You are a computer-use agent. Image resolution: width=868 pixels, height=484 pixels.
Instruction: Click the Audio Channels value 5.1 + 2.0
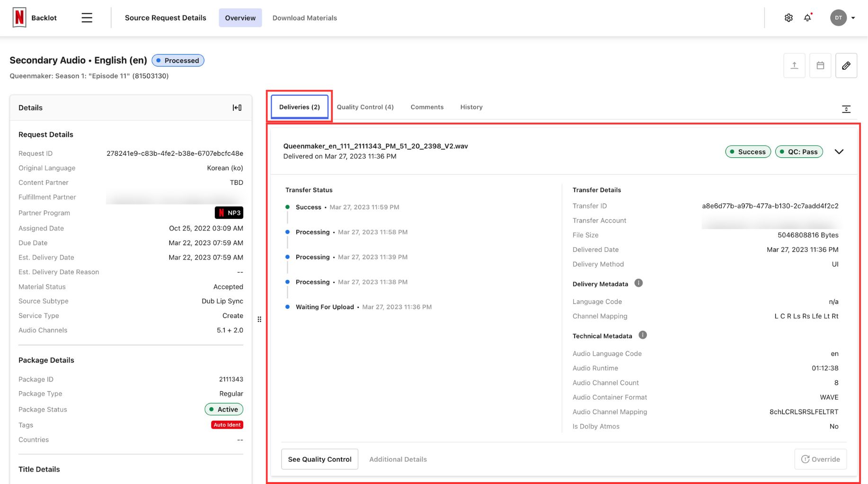(x=230, y=330)
